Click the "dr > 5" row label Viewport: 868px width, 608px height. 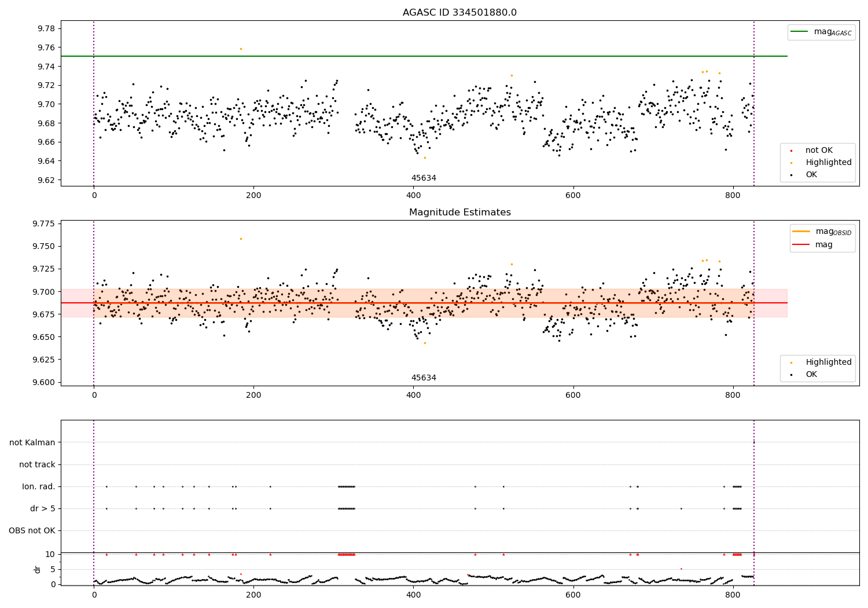coord(43,509)
